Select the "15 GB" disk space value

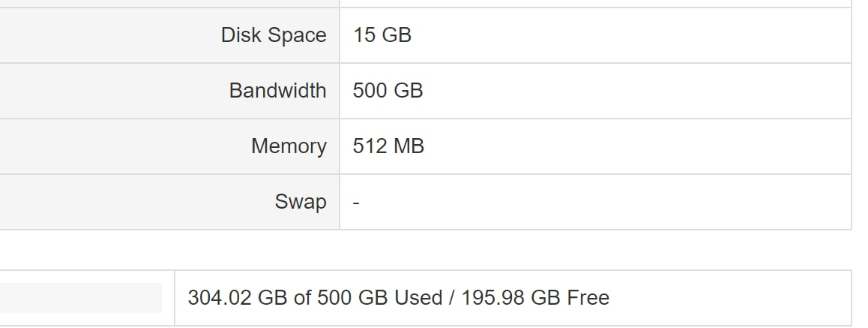coord(382,35)
